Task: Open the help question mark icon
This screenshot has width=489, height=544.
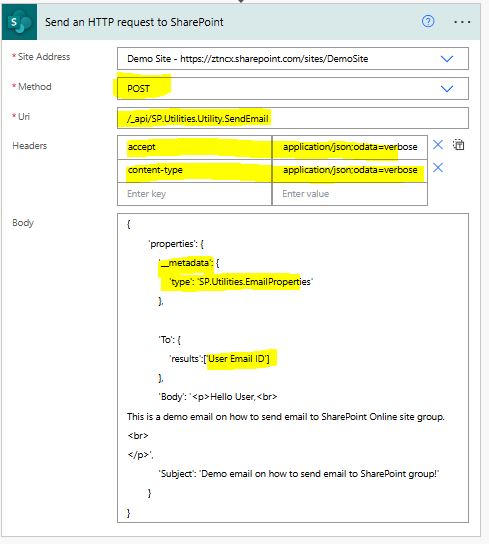Action: [x=428, y=22]
